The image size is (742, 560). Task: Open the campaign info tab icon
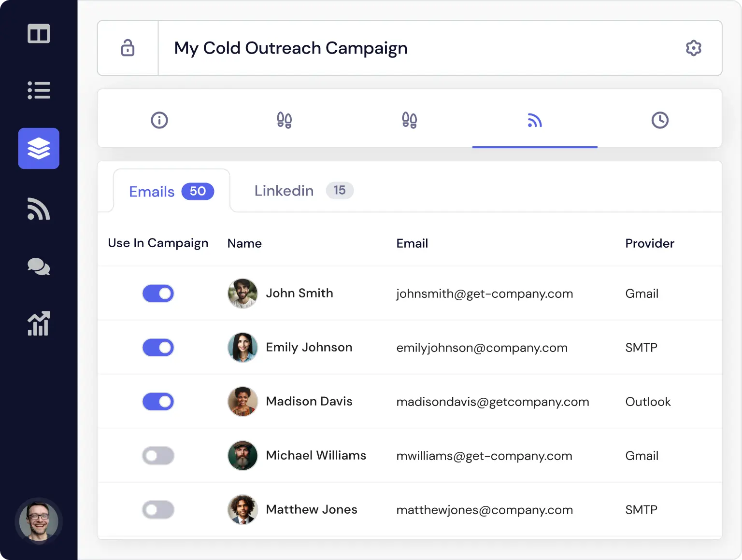(159, 120)
